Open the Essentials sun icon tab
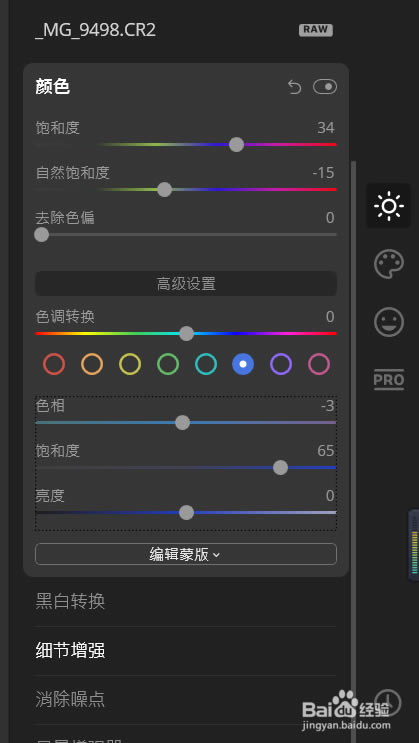Screen dimensions: 419x743 [x=389, y=206]
